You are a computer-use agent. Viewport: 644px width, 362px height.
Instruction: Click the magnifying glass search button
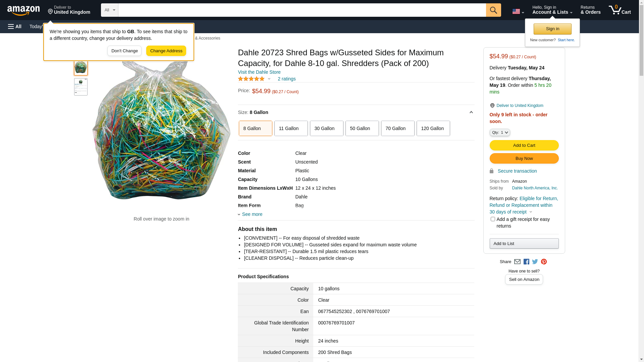(x=493, y=10)
